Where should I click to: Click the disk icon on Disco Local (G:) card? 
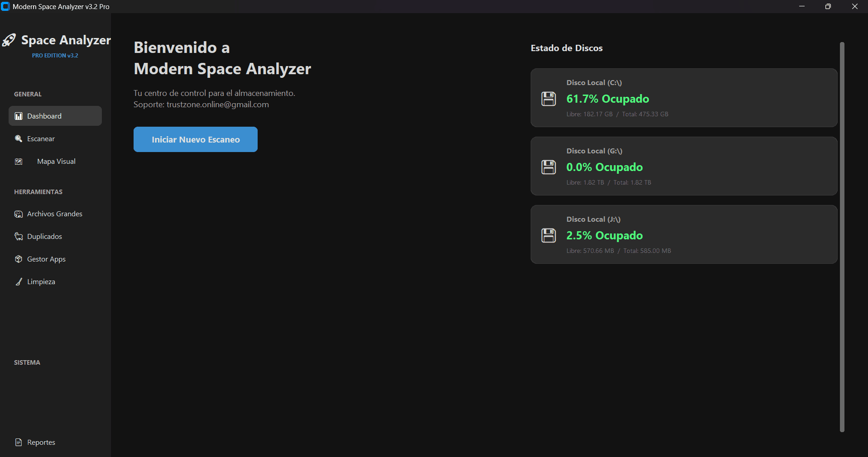pyautogui.click(x=548, y=167)
